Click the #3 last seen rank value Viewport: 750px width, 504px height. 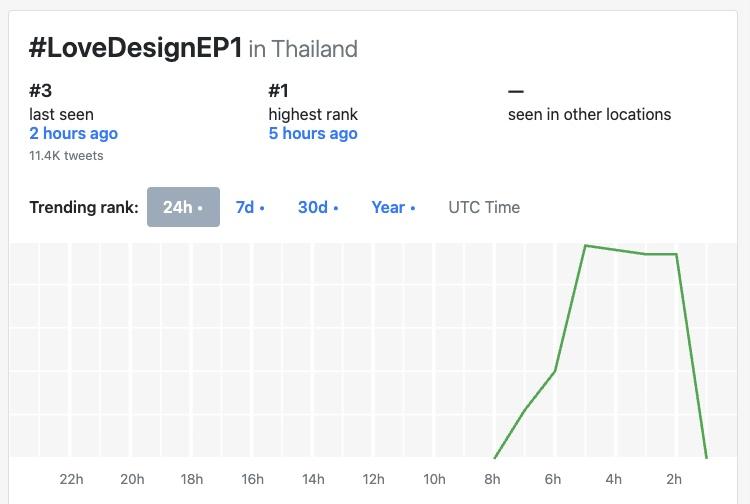click(x=42, y=91)
